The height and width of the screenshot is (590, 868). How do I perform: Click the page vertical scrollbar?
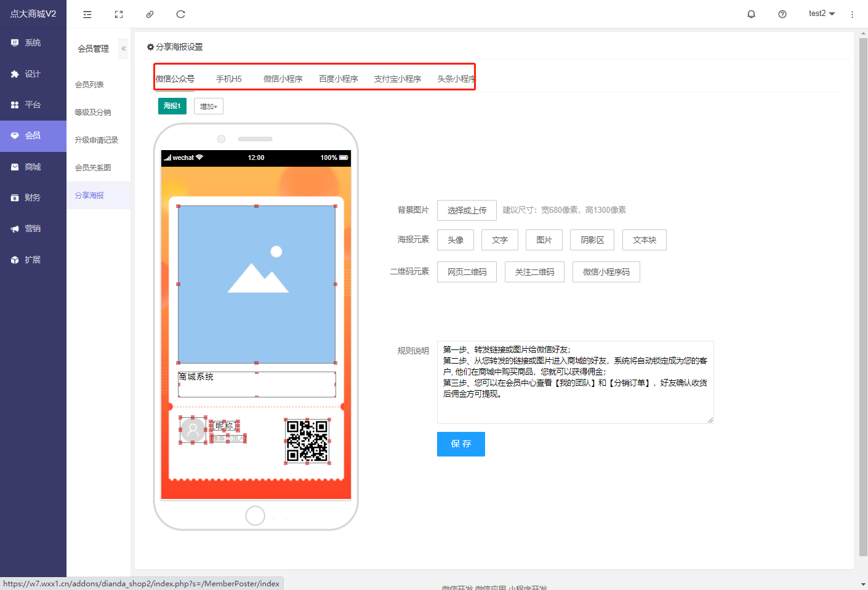pos(863,297)
